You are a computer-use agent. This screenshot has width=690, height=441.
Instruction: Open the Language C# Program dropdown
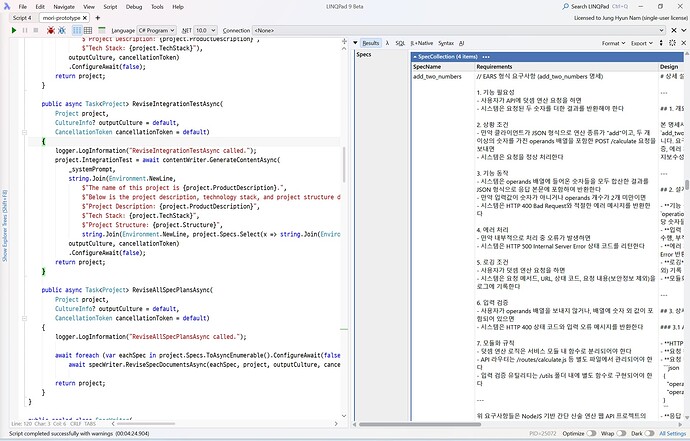tap(157, 30)
